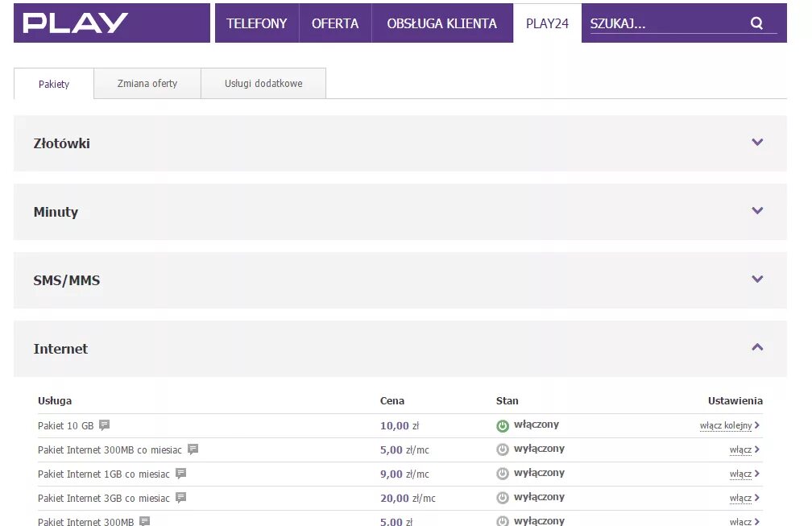Click the Internet section heading
812x526 pixels.
(60, 349)
